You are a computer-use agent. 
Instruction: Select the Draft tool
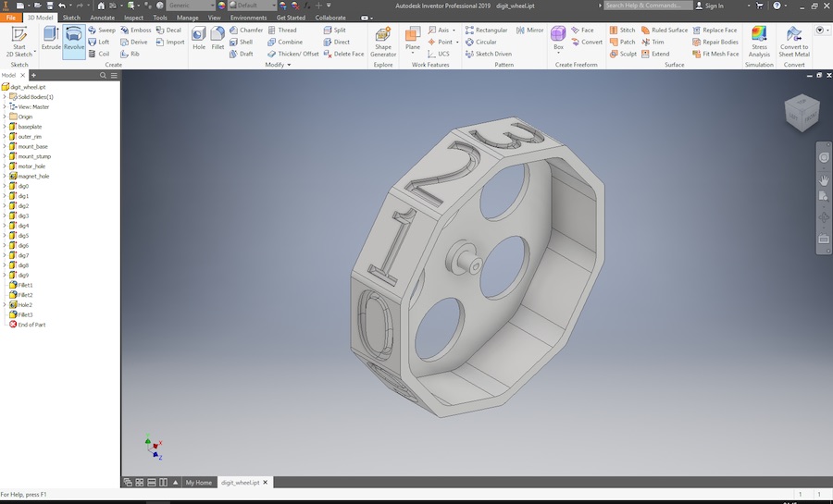pyautogui.click(x=242, y=54)
